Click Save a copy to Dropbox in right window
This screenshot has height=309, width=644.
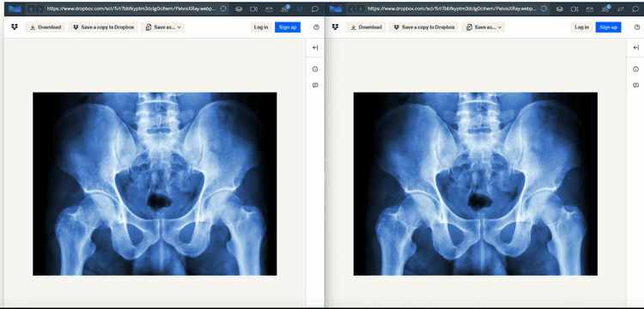tap(424, 27)
